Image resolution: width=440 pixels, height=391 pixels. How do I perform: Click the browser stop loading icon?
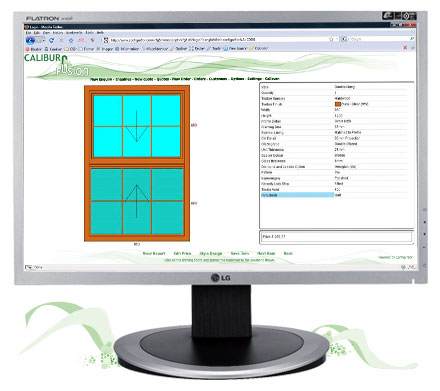[x=61, y=40]
